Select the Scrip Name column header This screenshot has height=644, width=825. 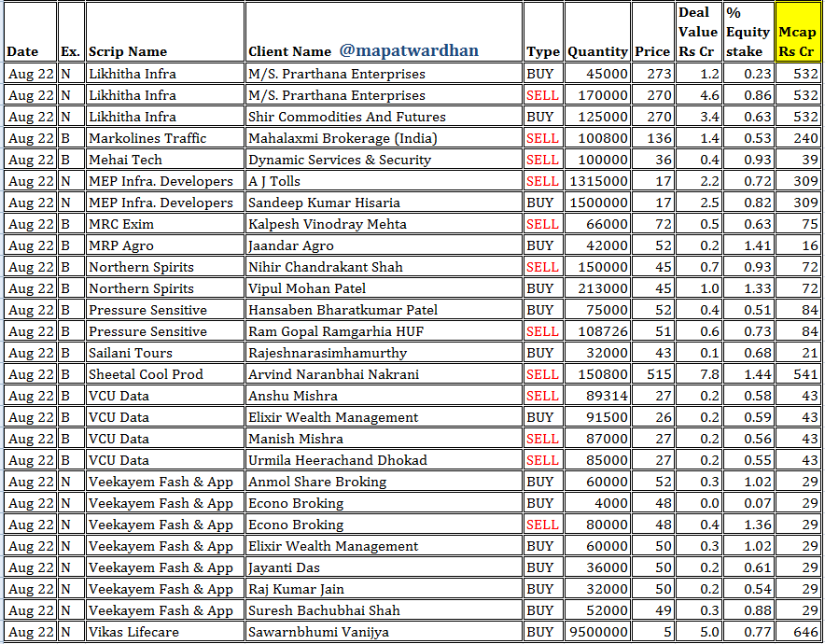click(164, 32)
